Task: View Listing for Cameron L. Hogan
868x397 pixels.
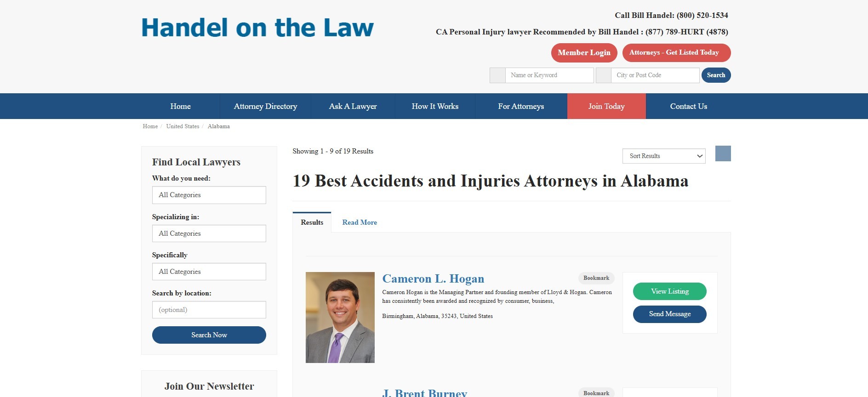Action: coord(670,291)
